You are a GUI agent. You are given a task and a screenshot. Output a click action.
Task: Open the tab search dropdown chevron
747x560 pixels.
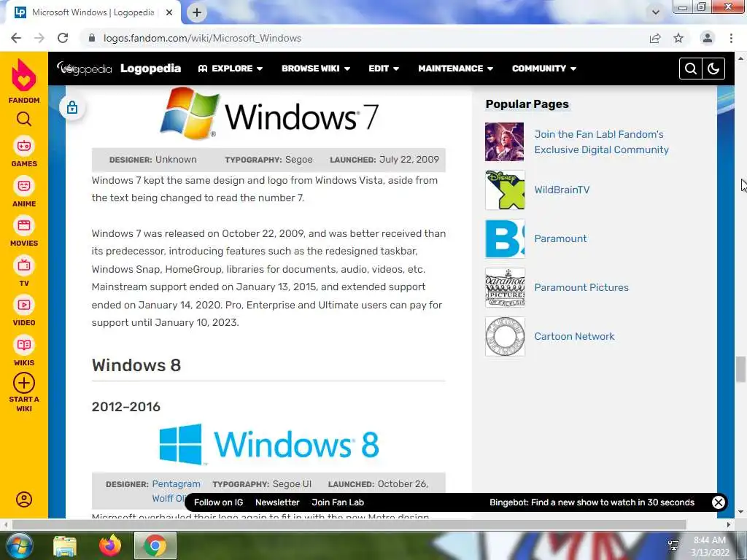point(656,12)
